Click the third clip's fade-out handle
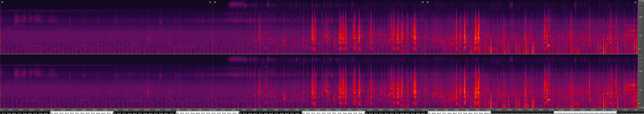Viewport: 644px width, 114px height. click(635, 2)
